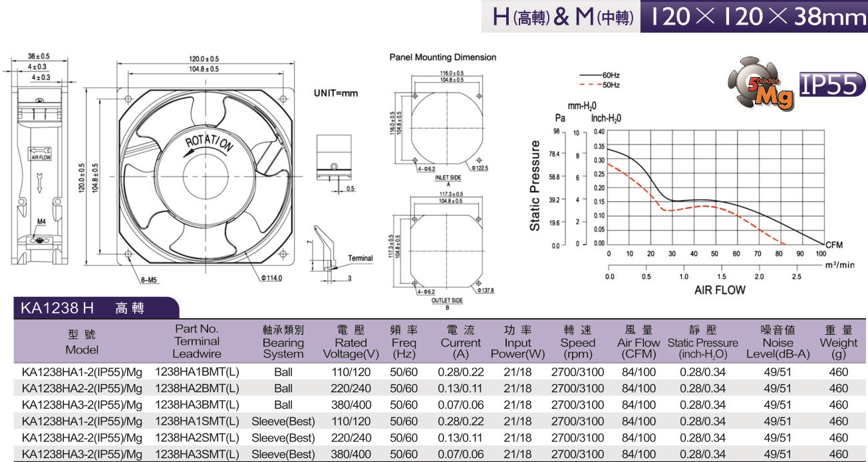Click the AIR FLOW arrow on side view
Viewport: 868px width, 462px height.
coord(41,153)
